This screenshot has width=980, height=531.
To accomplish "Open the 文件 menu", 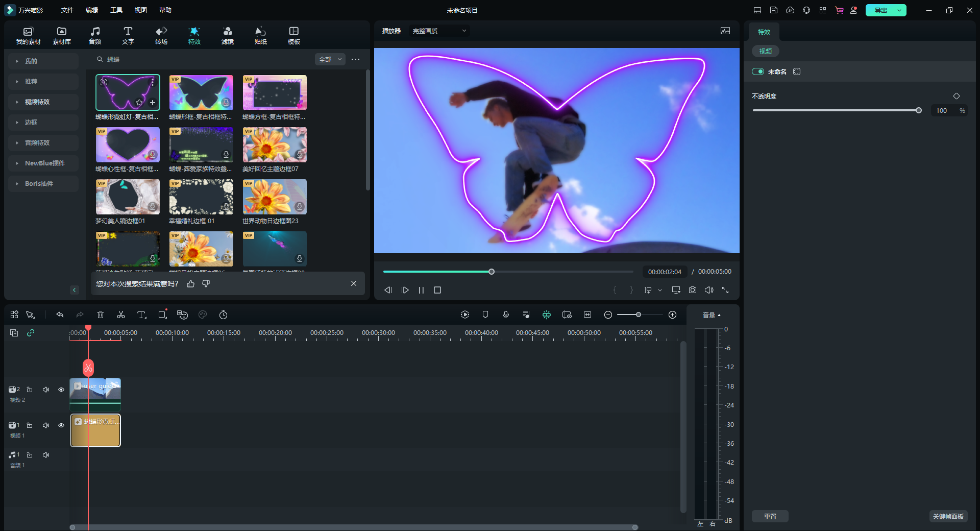I will (x=67, y=10).
